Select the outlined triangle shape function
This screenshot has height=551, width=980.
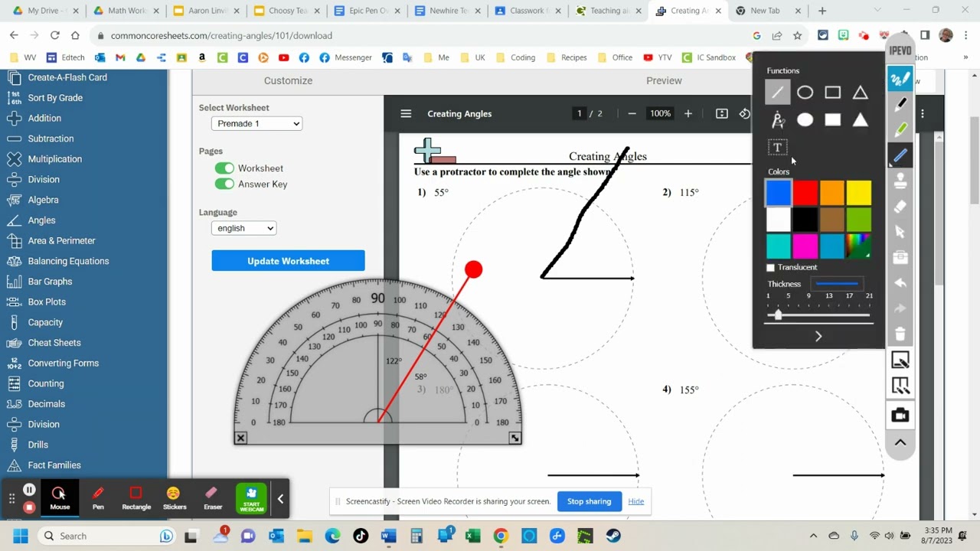(860, 93)
